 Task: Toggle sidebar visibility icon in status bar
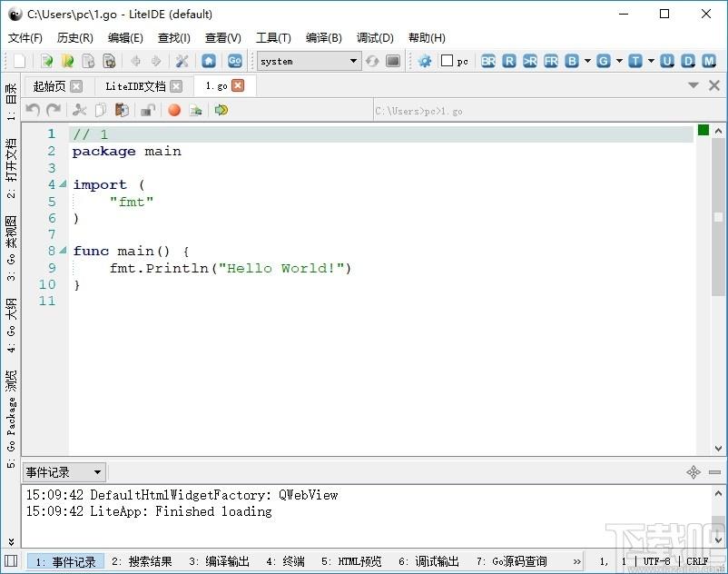tap(11, 560)
